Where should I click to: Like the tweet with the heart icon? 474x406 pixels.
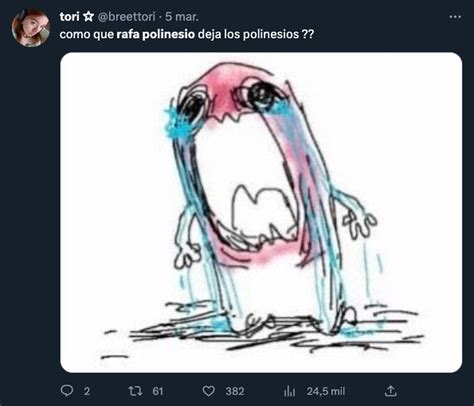click(209, 391)
